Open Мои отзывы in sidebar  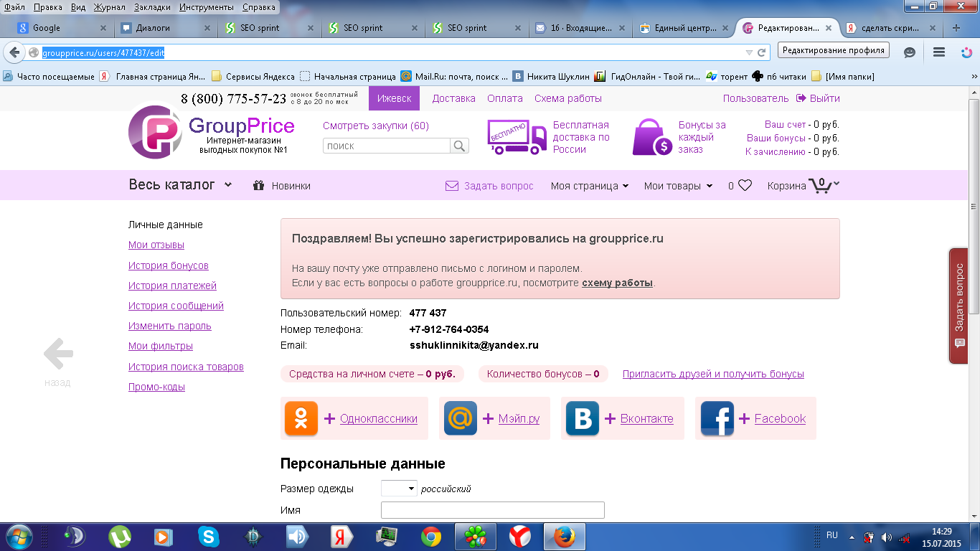pos(156,245)
